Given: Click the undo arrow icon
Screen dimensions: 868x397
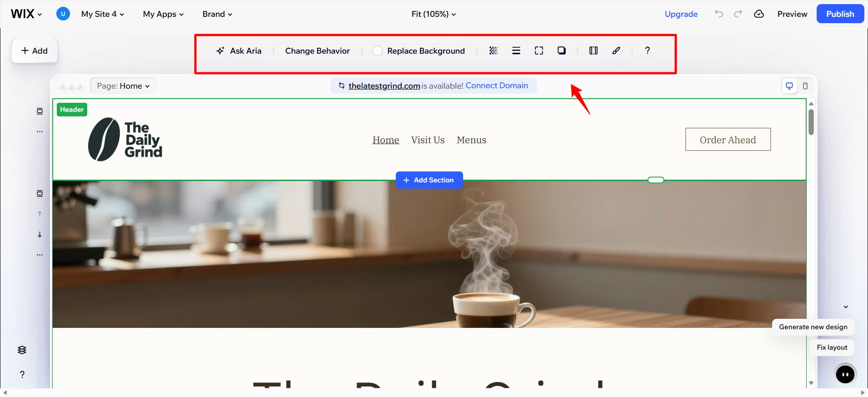Looking at the screenshot, I should tap(718, 14).
